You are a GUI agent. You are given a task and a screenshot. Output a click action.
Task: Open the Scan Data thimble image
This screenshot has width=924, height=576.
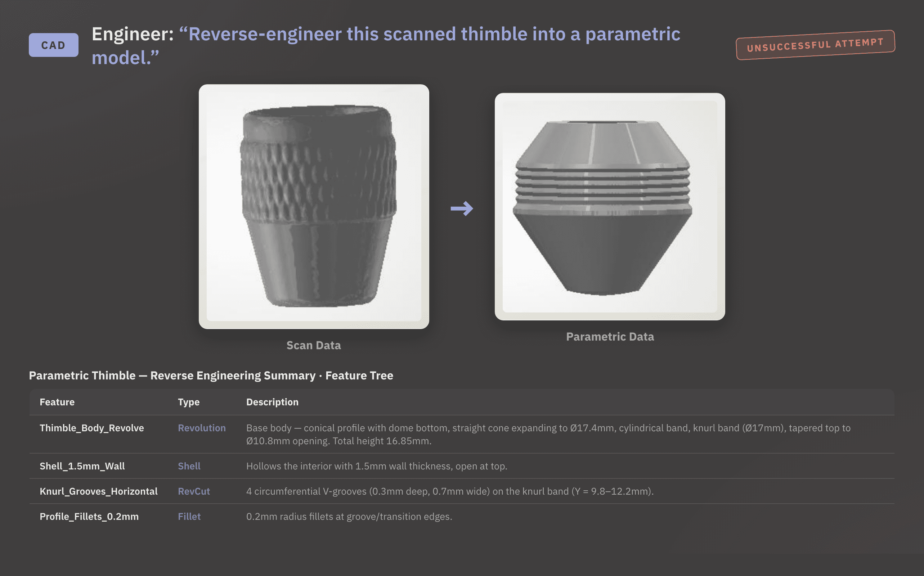click(314, 207)
